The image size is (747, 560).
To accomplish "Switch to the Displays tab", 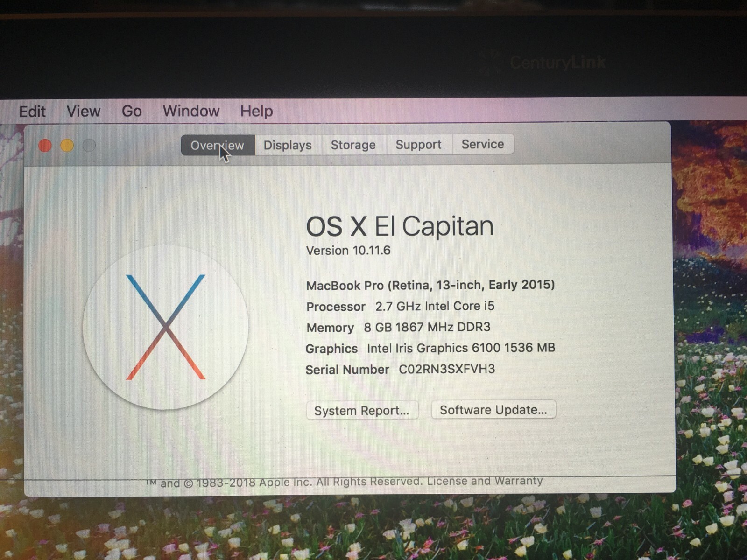I will [x=288, y=145].
